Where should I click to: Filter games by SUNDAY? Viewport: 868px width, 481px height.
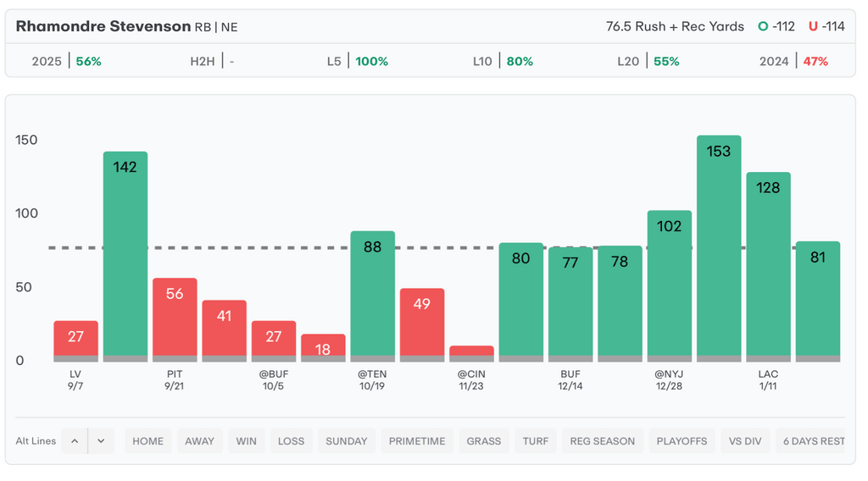pyautogui.click(x=347, y=441)
